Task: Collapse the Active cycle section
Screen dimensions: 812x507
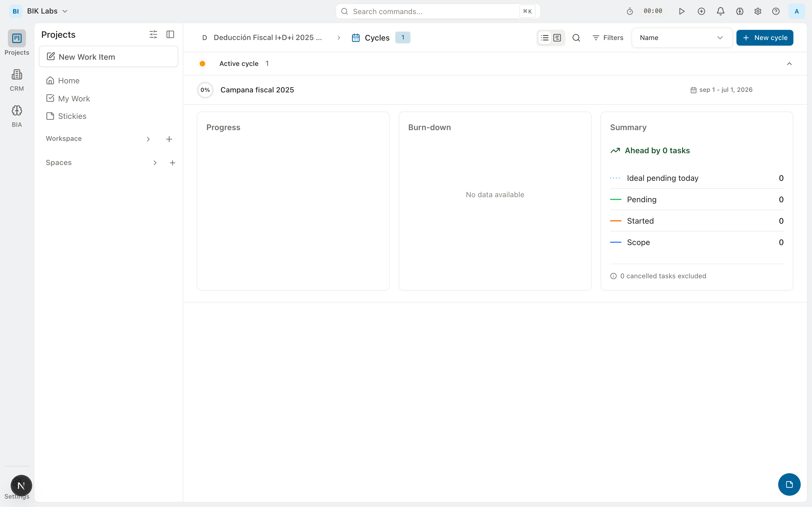Action: [789, 64]
